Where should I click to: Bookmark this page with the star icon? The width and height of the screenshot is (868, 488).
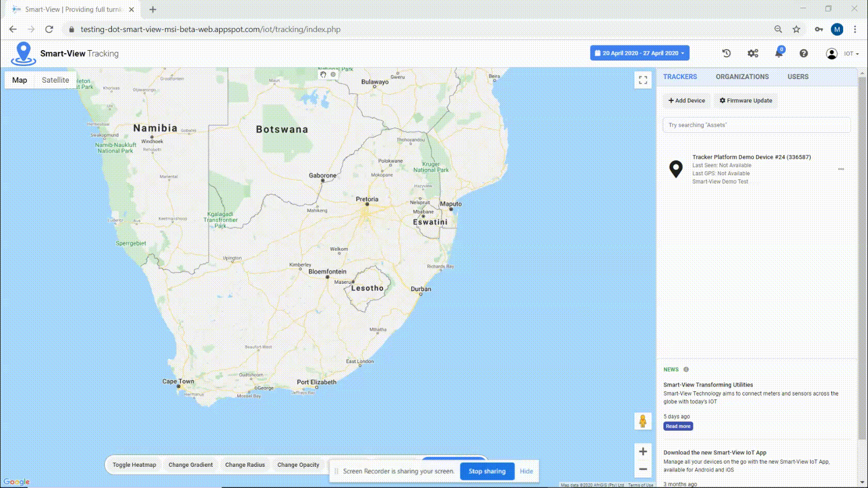point(796,29)
